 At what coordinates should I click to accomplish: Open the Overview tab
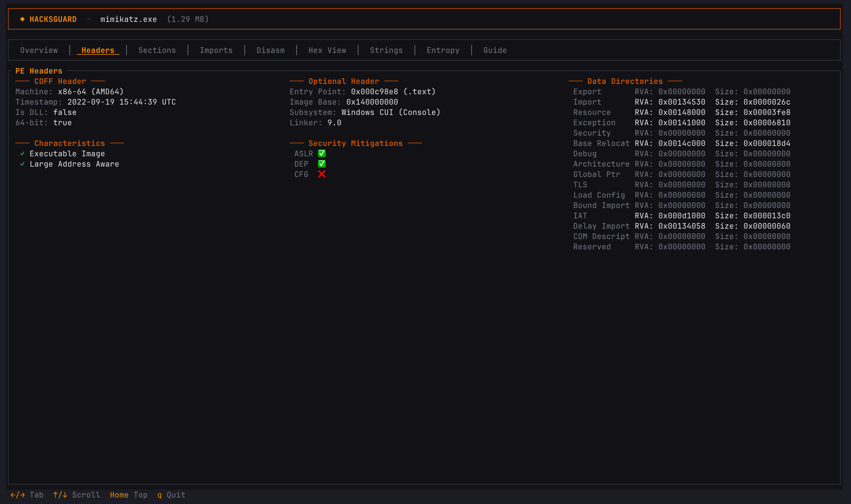click(x=39, y=50)
